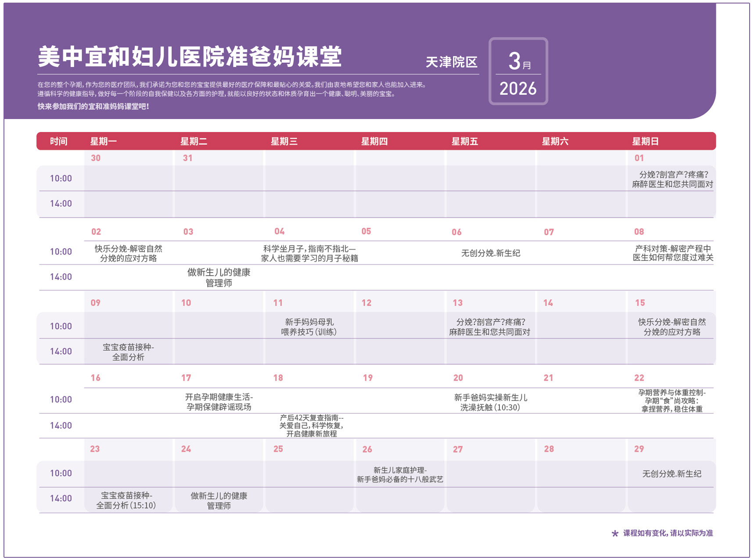754x560 pixels.
Task: Click the 时间 header cell
Action: (x=58, y=141)
